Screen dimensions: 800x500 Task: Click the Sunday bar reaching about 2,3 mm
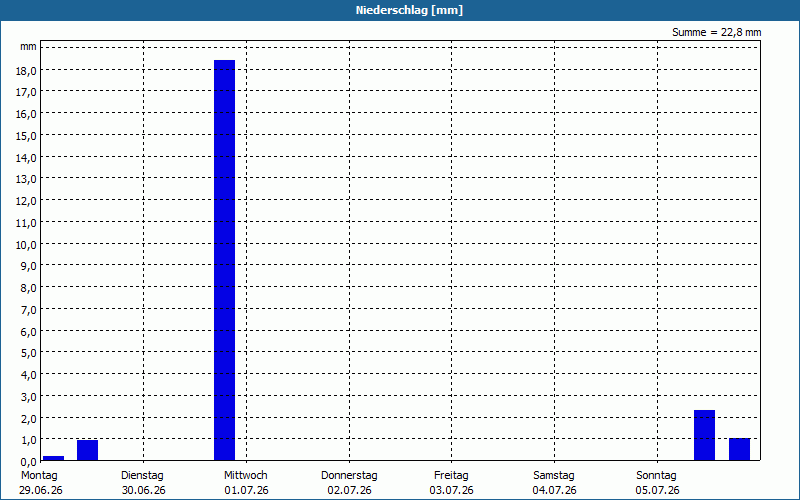705,435
